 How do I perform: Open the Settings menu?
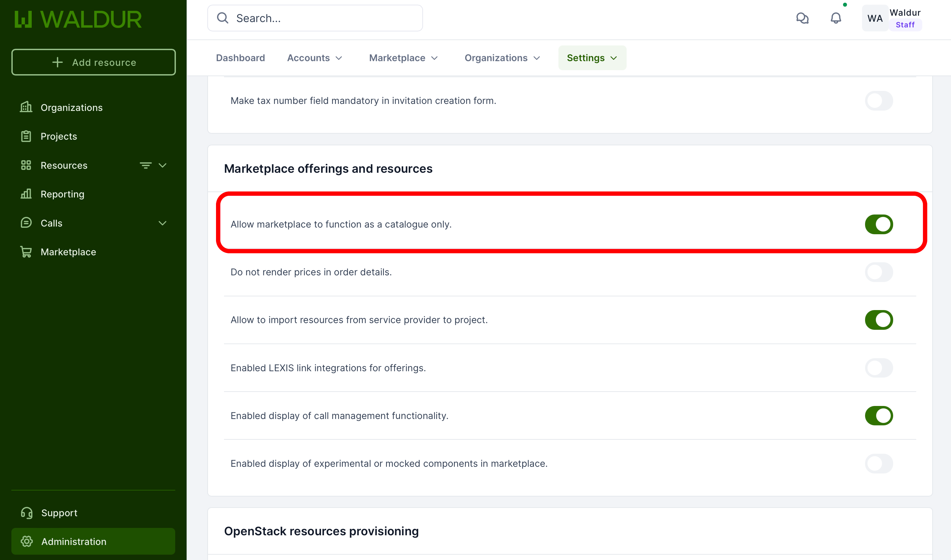point(592,58)
